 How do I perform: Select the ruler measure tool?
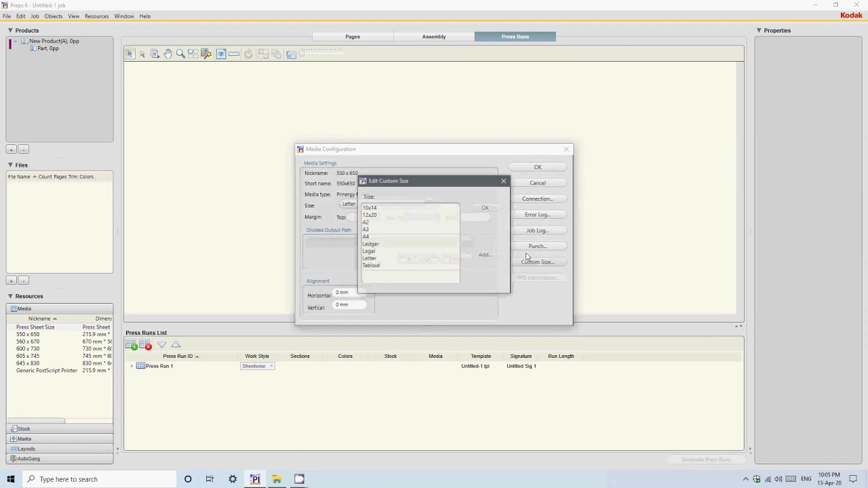(234, 54)
